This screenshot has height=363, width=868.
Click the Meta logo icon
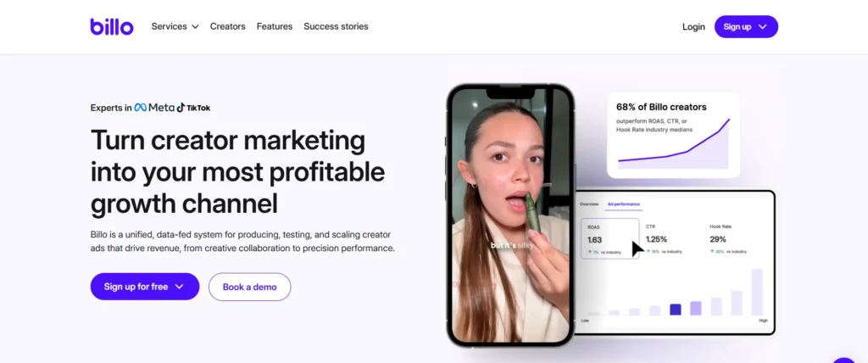141,108
